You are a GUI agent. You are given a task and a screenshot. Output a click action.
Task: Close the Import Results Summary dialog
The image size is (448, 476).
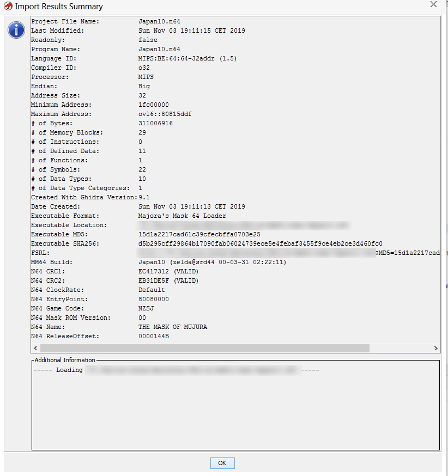tap(433, 4)
